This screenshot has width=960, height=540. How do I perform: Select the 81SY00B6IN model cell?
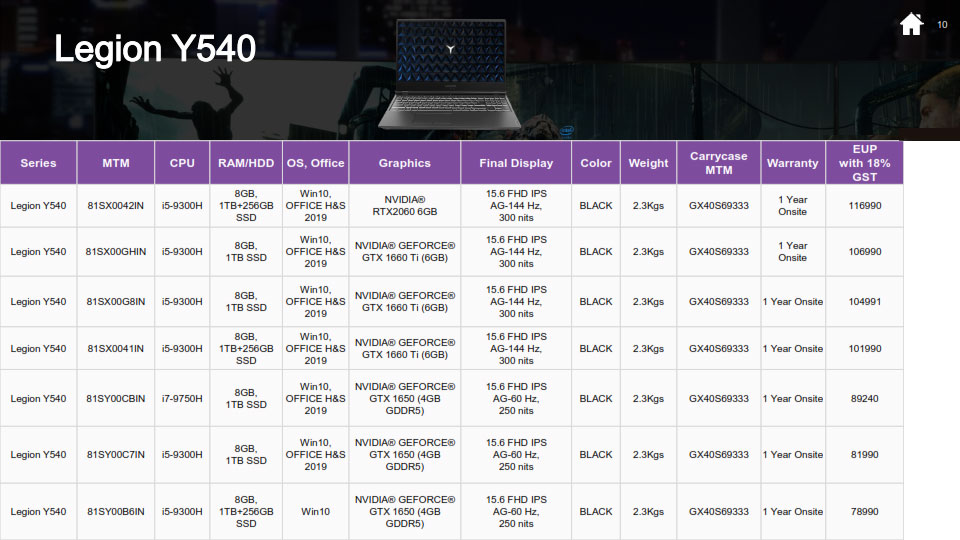[116, 512]
